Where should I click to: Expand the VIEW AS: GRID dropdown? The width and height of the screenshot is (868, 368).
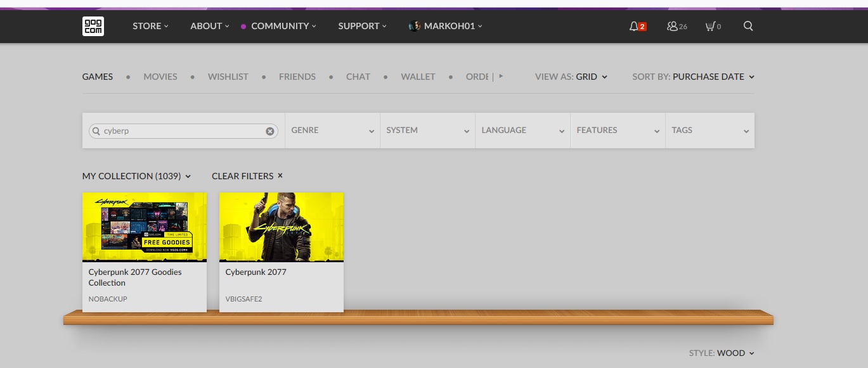pos(571,77)
